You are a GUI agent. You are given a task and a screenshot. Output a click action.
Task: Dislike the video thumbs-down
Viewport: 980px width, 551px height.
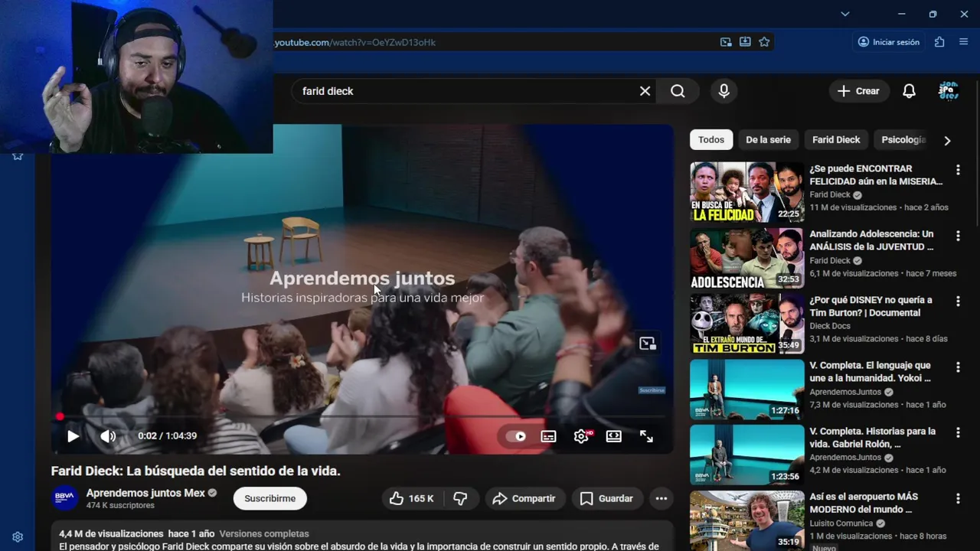460,498
